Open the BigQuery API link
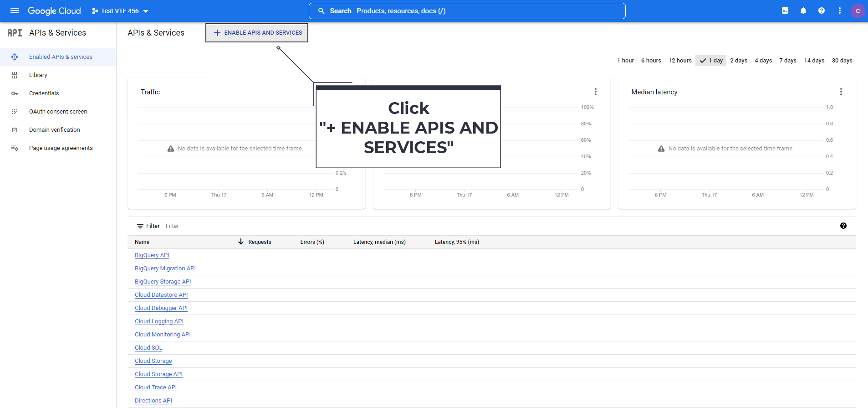 (152, 255)
